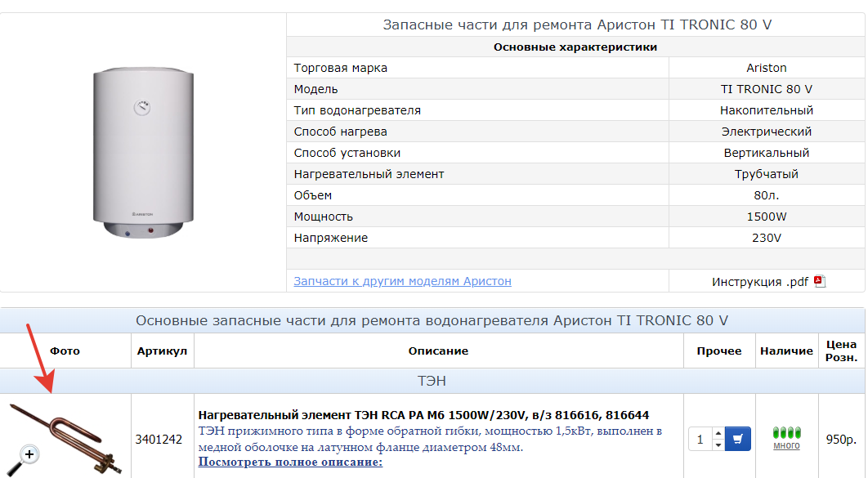The width and height of the screenshot is (868, 478).
Task: Click the Накопительный heater type value
Action: (x=766, y=110)
